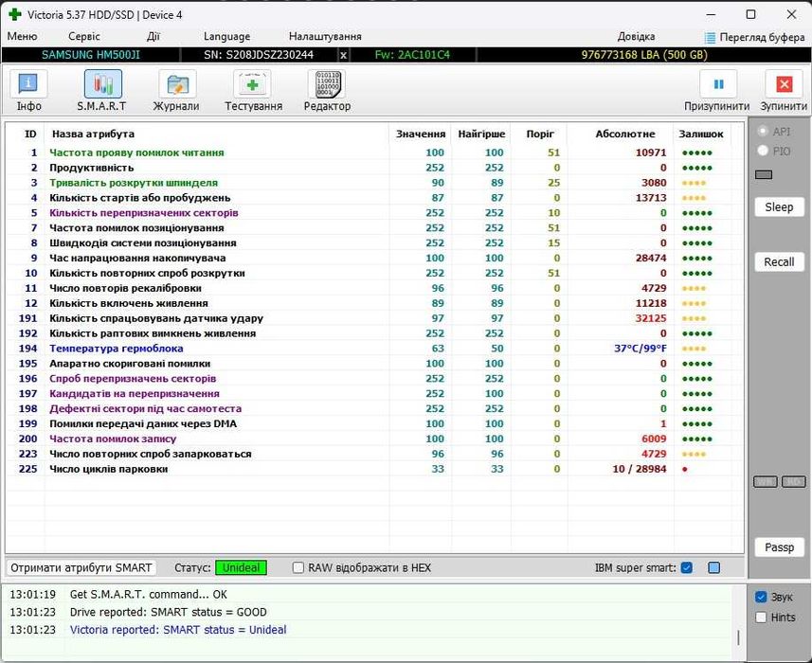
Task: Select row Кандидатів на перепризначення
Action: pyautogui.click(x=375, y=394)
